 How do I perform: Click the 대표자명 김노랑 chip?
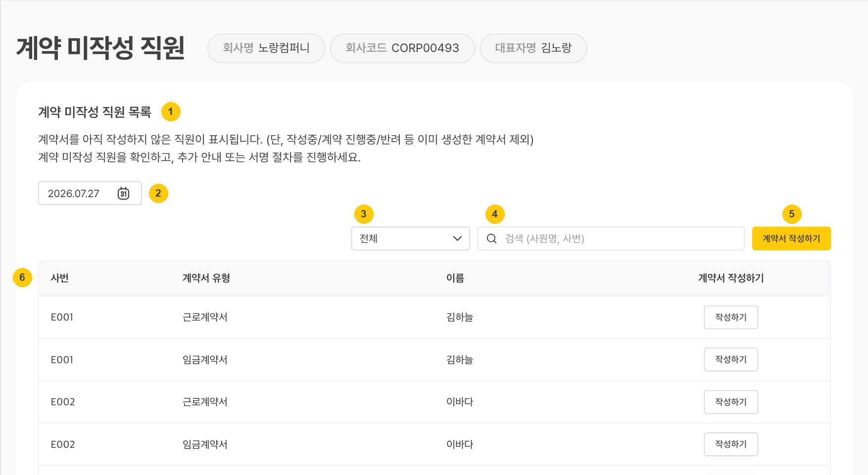tap(533, 48)
